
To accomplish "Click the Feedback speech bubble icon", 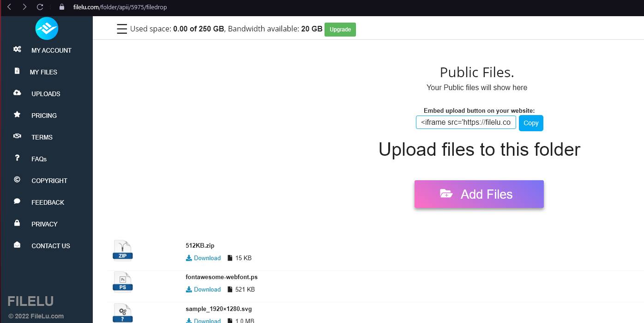I will coord(17,201).
